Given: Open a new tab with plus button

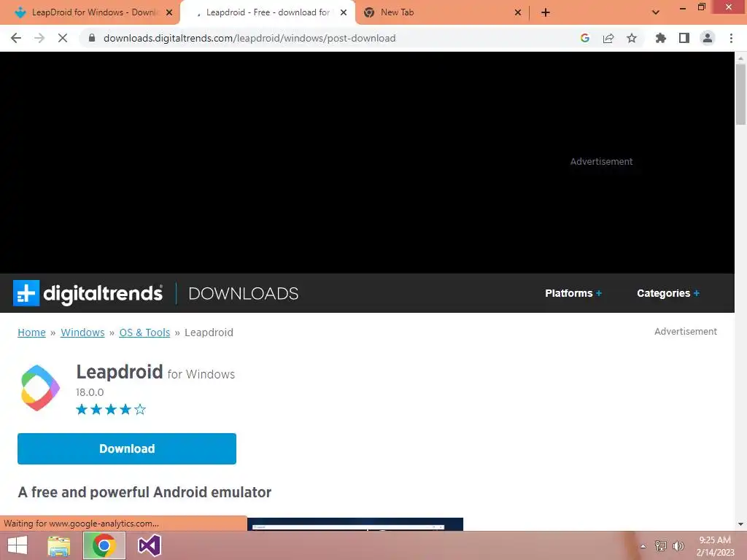Looking at the screenshot, I should click(x=546, y=12).
